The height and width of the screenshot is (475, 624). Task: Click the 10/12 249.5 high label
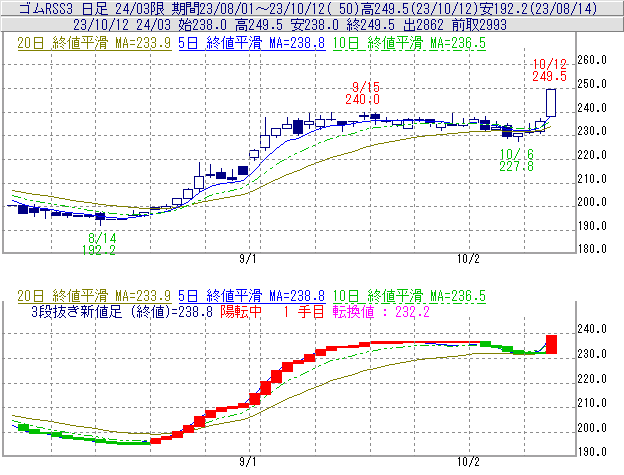pyautogui.click(x=550, y=70)
